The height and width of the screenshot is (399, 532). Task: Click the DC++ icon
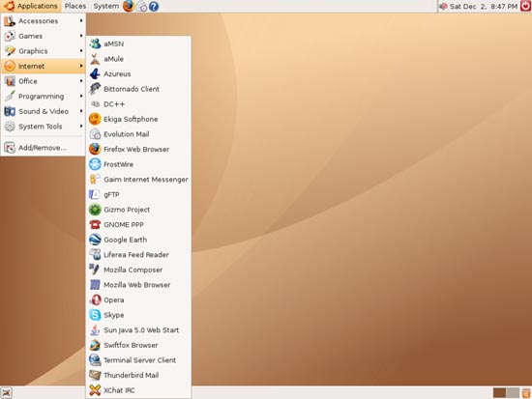(95, 104)
